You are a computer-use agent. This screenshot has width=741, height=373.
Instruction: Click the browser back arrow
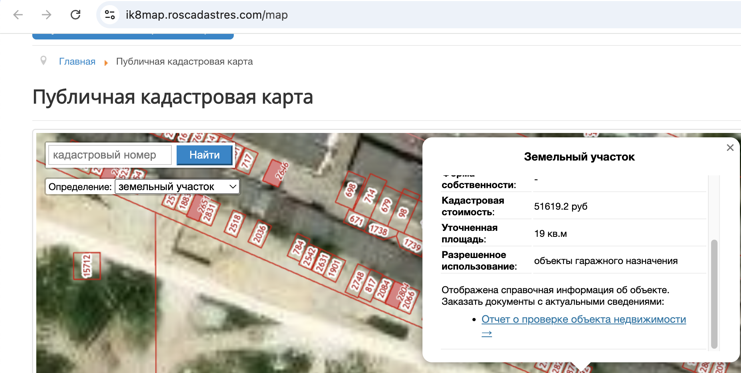point(18,15)
